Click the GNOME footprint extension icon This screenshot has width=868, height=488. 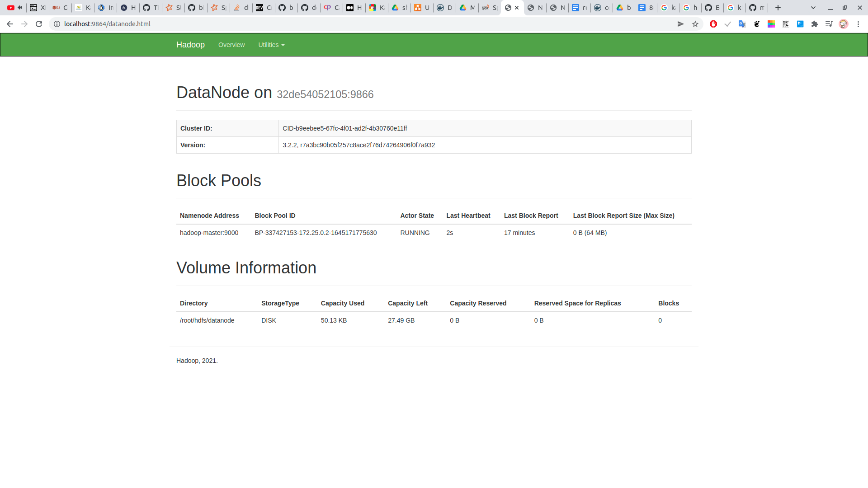pos(757,24)
